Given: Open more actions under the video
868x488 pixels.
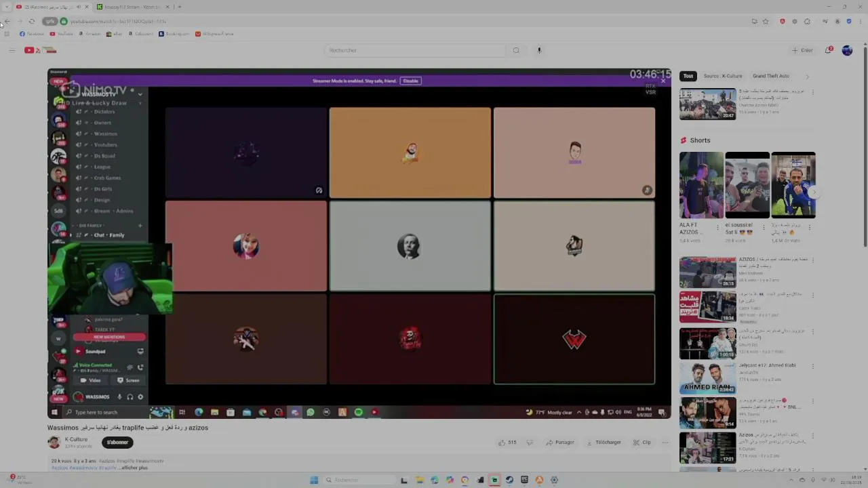Looking at the screenshot, I should click(665, 443).
